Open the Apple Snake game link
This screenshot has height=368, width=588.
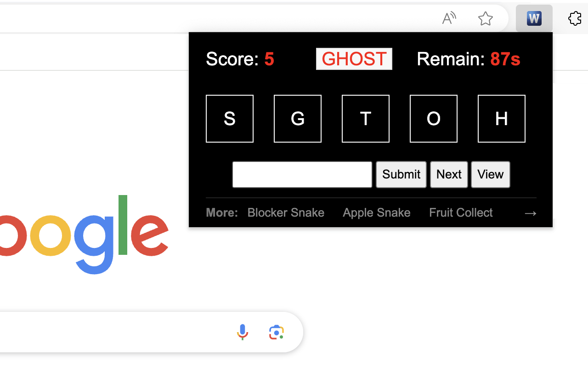tap(377, 213)
